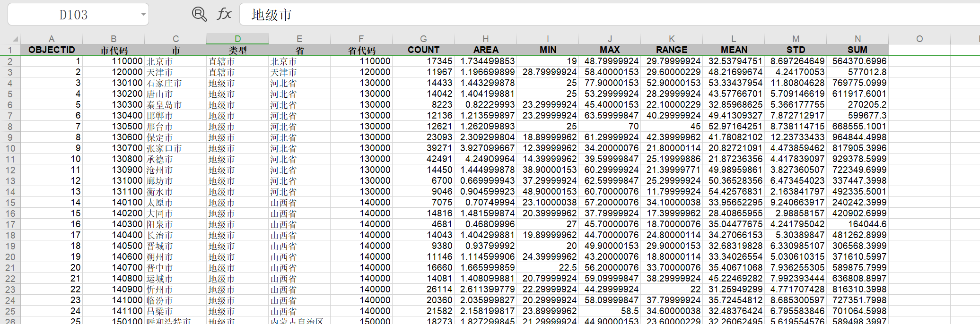Viewport: 980px width, 324px height.
Task: Select column I header
Action: tap(548, 39)
